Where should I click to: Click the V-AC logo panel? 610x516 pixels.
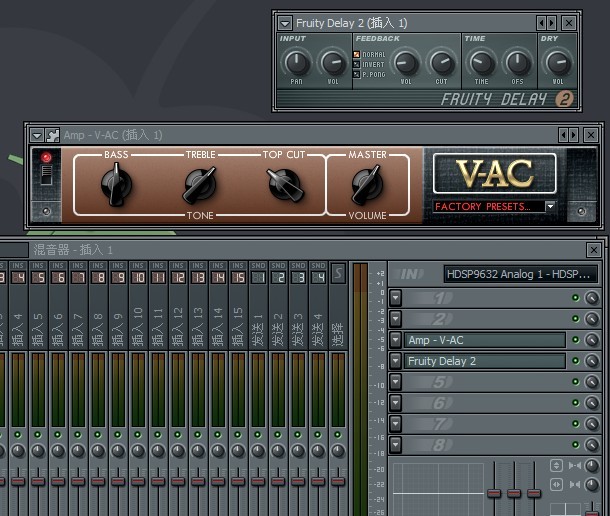click(x=494, y=173)
